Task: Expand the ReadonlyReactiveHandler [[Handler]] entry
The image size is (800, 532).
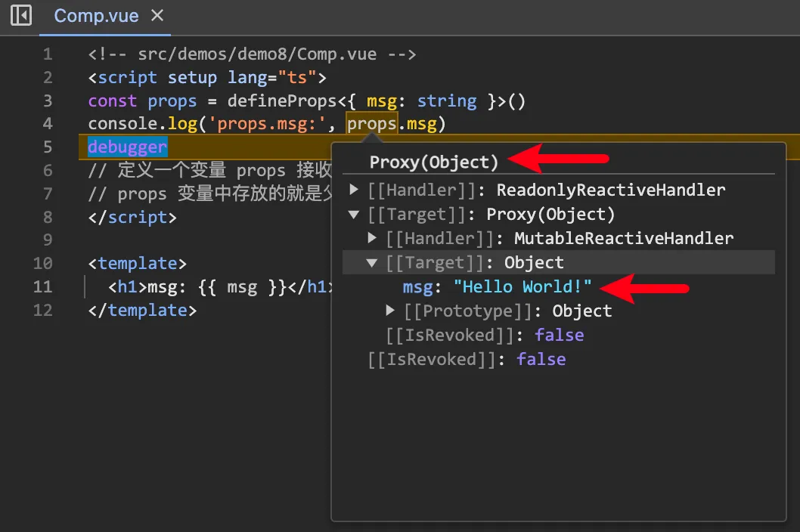Action: pyautogui.click(x=354, y=190)
